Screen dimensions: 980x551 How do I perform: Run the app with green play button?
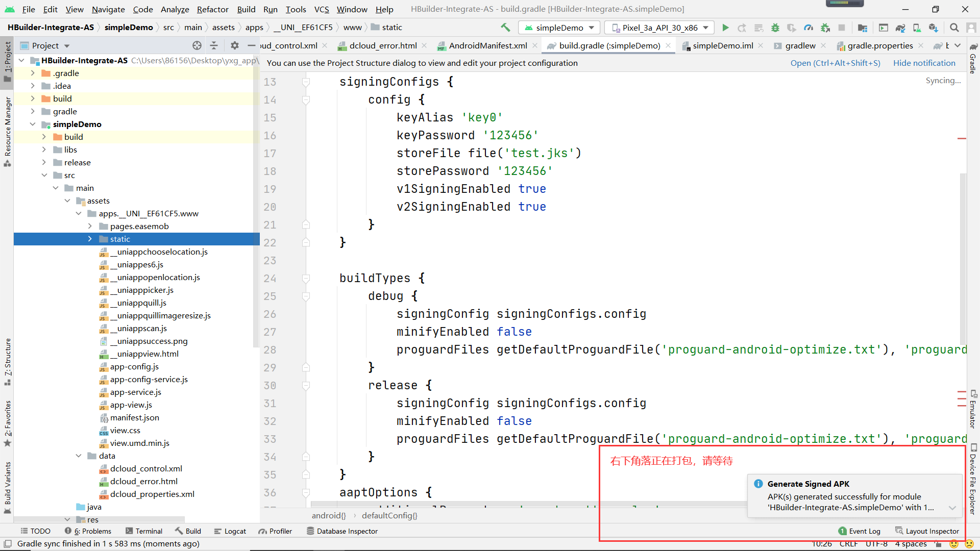point(725,28)
